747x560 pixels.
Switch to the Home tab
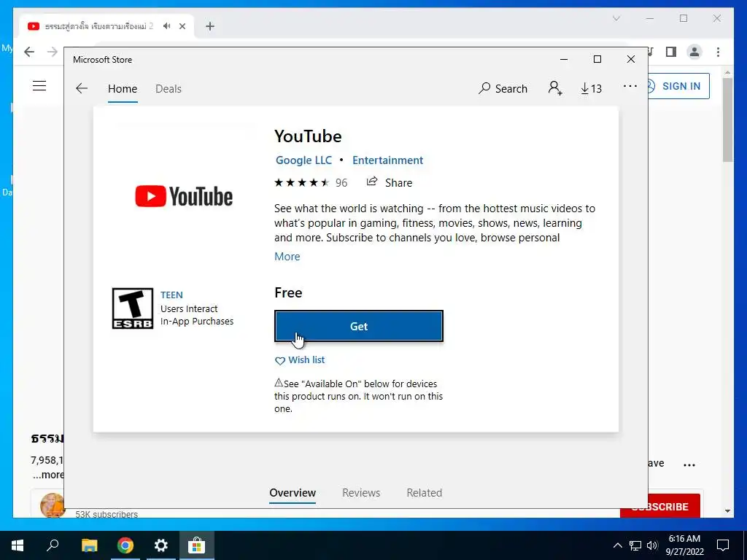pyautogui.click(x=123, y=88)
